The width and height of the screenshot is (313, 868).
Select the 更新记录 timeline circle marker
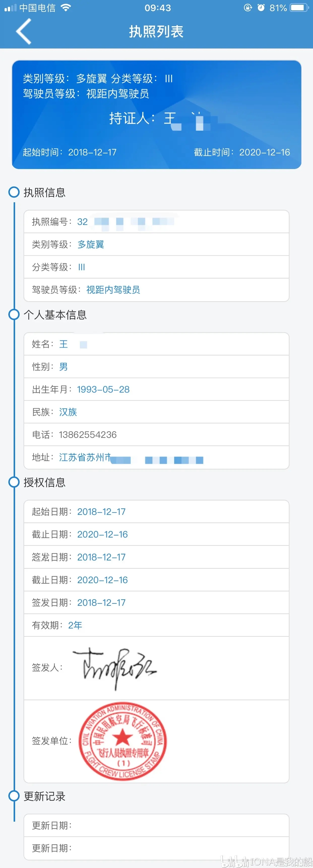(x=14, y=796)
